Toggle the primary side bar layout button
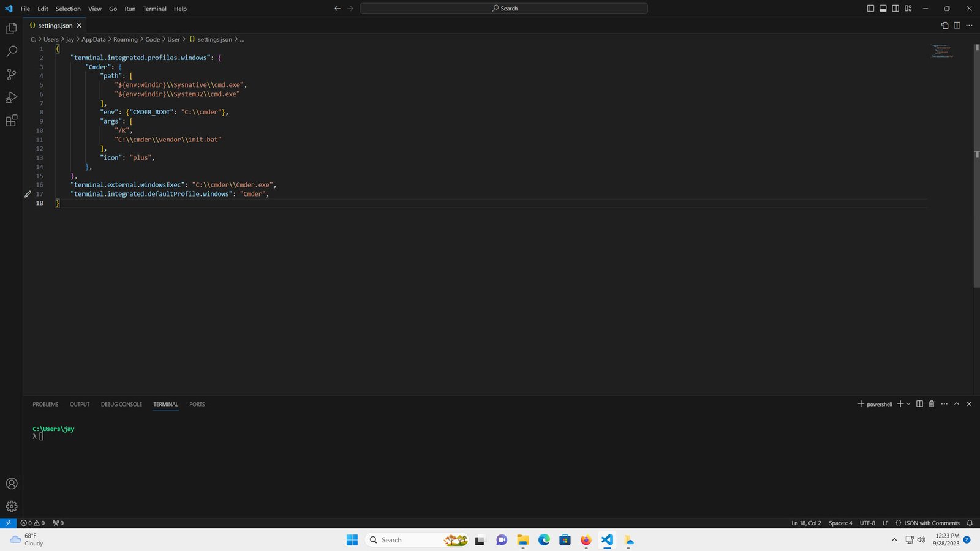 coord(870,9)
